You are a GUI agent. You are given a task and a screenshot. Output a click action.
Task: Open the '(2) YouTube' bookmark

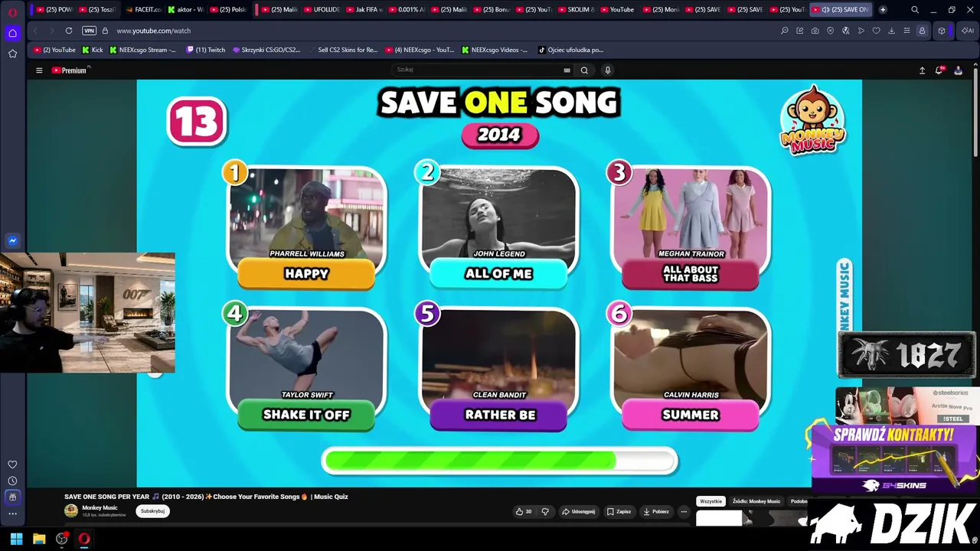click(55, 50)
